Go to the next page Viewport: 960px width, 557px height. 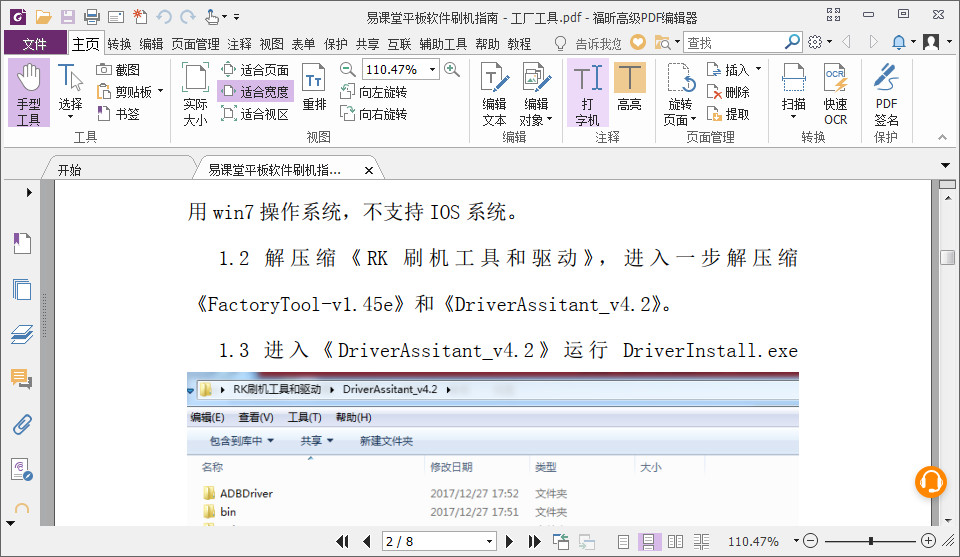[509, 541]
